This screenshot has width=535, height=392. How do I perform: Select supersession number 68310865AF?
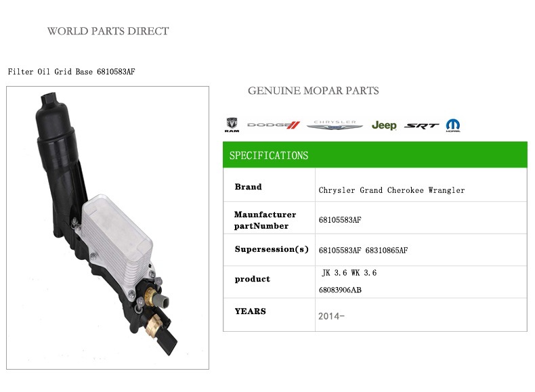pos(387,250)
